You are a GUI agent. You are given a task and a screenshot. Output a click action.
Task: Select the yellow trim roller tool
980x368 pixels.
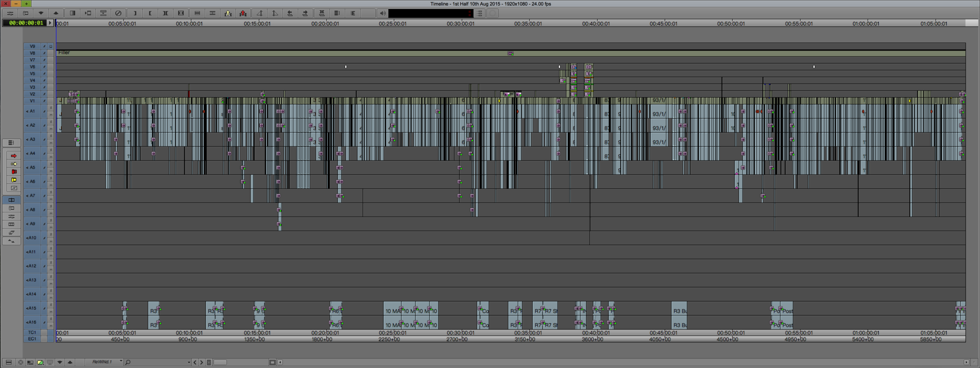pyautogui.click(x=13, y=180)
